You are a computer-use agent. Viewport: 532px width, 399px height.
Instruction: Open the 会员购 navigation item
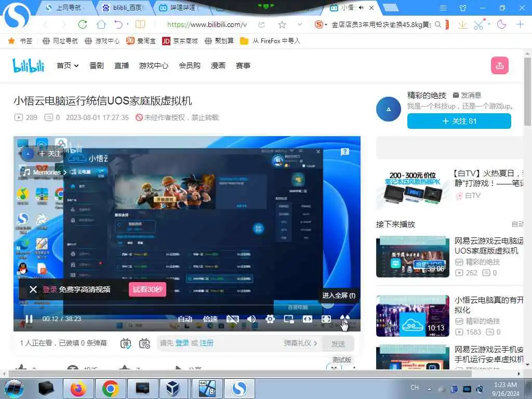[x=189, y=65]
